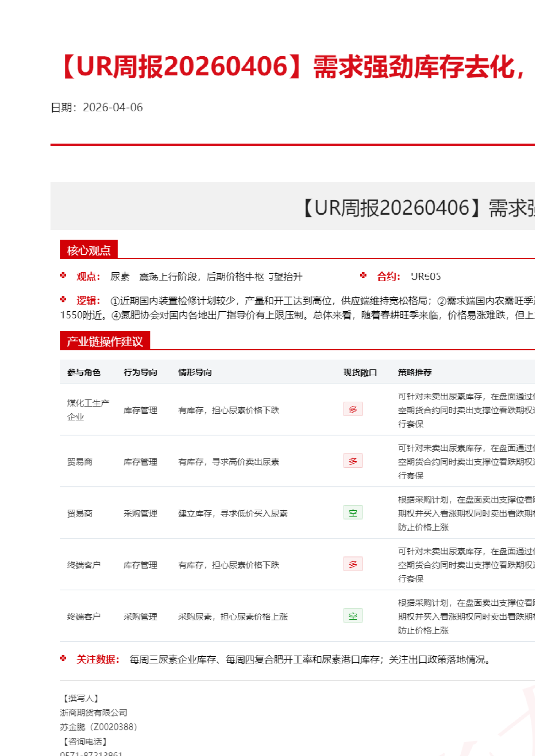Click the 浙商期货有限公司 company name
The image size is (535, 756).
coord(94,713)
